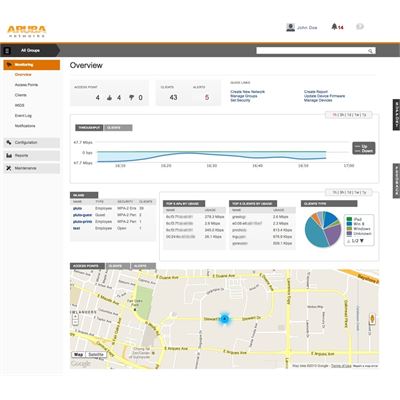Expand the Monitoring menu section
Image resolution: width=400 pixels, height=400 pixels.
(32, 65)
